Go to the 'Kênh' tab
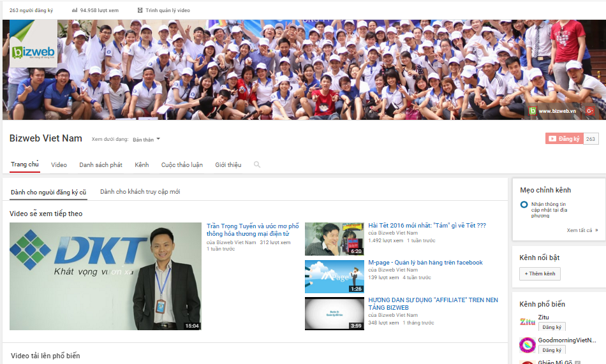The height and width of the screenshot is (364, 606). tap(142, 165)
